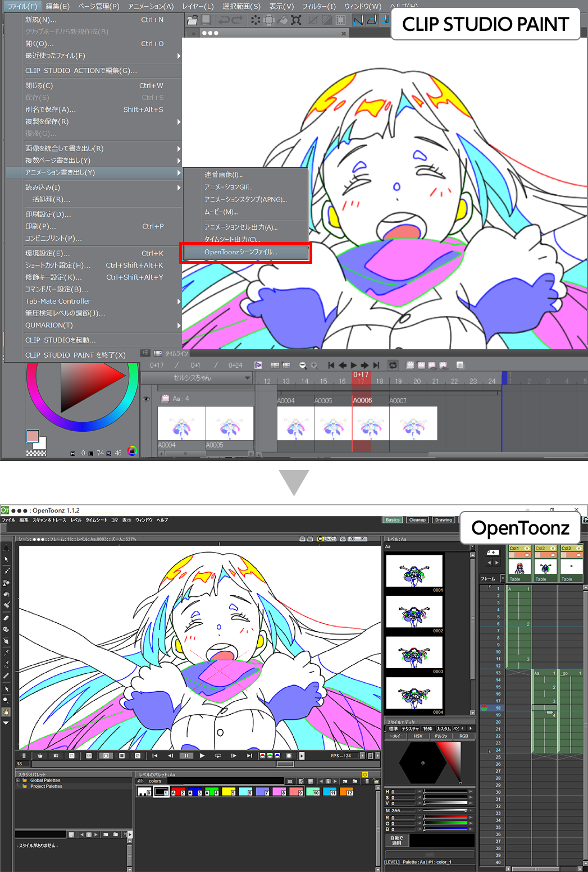This screenshot has width=588, height=872.
Task: Toggle preview visibility for Col1 in xsheet
Action: 527,548
